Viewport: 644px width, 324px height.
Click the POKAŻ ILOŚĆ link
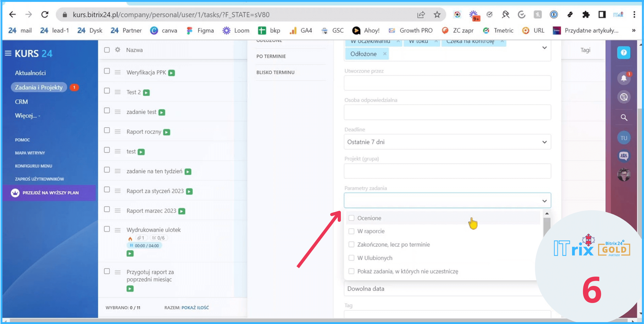(195, 308)
